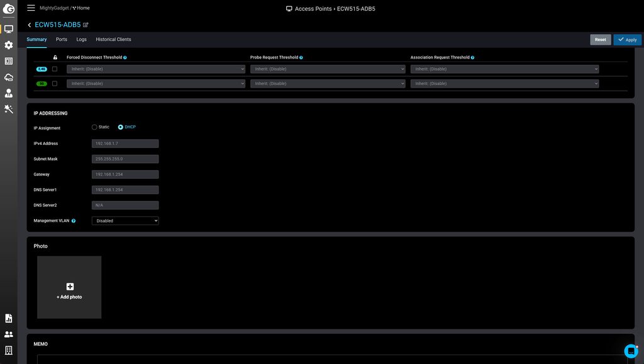Open the EnGenius logo home icon
The height and width of the screenshot is (364, 644).
pos(9,9)
